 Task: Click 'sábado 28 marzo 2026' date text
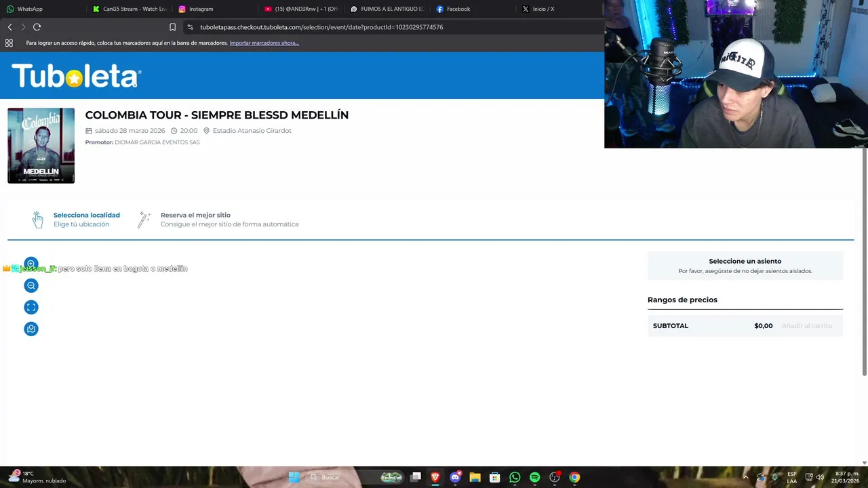[130, 131]
